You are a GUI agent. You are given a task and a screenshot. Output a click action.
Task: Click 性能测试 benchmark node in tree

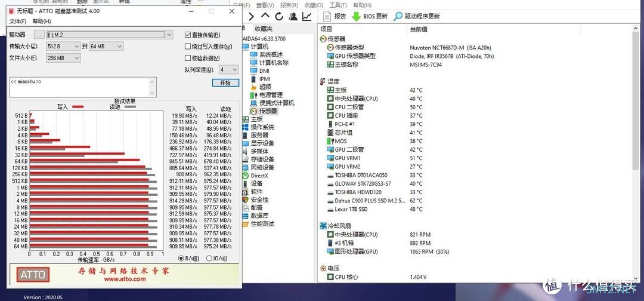click(x=258, y=224)
